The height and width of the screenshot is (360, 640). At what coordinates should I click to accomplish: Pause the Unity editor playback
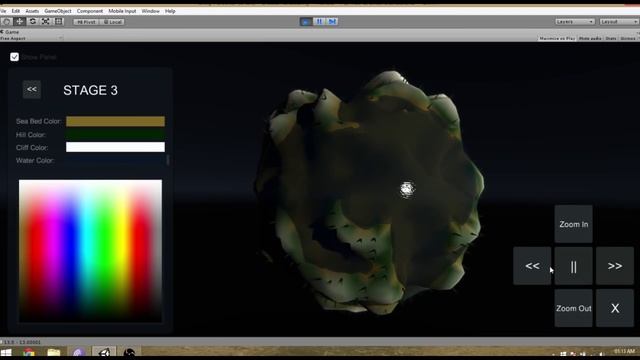319,22
